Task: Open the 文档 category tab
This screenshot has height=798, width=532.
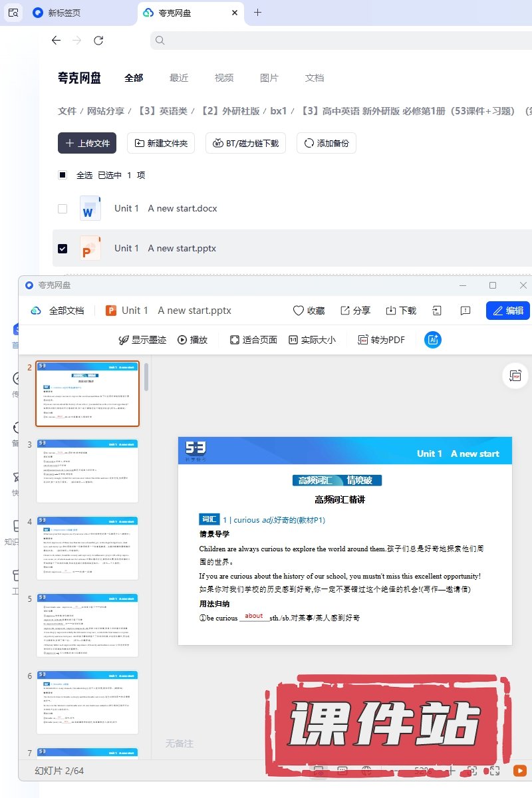Action: (x=315, y=78)
